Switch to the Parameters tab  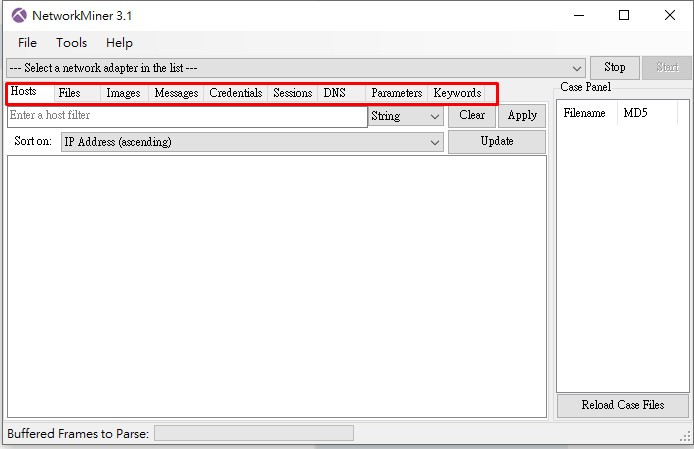point(397,93)
